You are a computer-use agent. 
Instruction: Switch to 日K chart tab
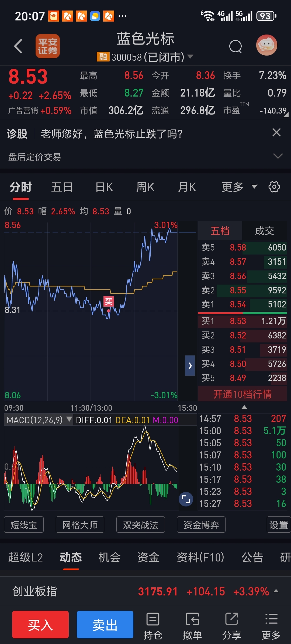point(104,187)
